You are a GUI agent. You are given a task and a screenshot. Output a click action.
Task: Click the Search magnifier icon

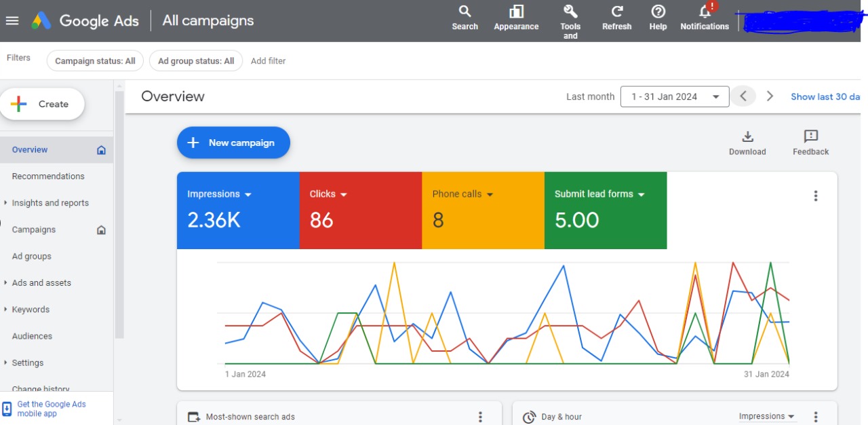(x=465, y=12)
